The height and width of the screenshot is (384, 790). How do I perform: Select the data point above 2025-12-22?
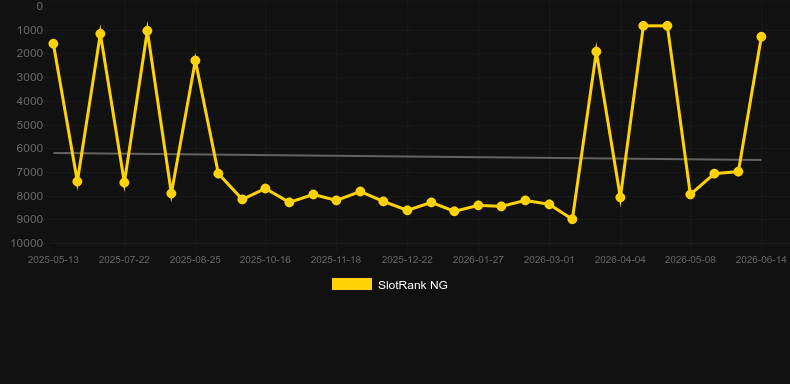[407, 210]
